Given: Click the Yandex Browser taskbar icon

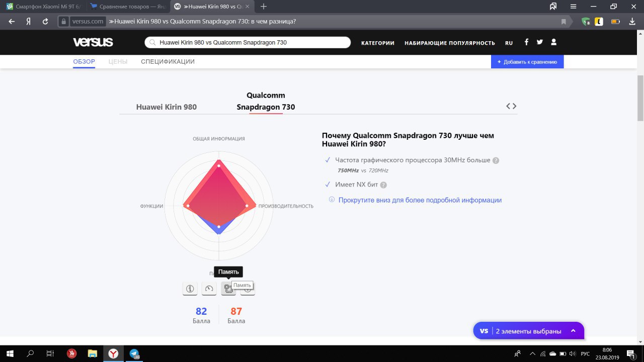Looking at the screenshot, I should [x=113, y=353].
